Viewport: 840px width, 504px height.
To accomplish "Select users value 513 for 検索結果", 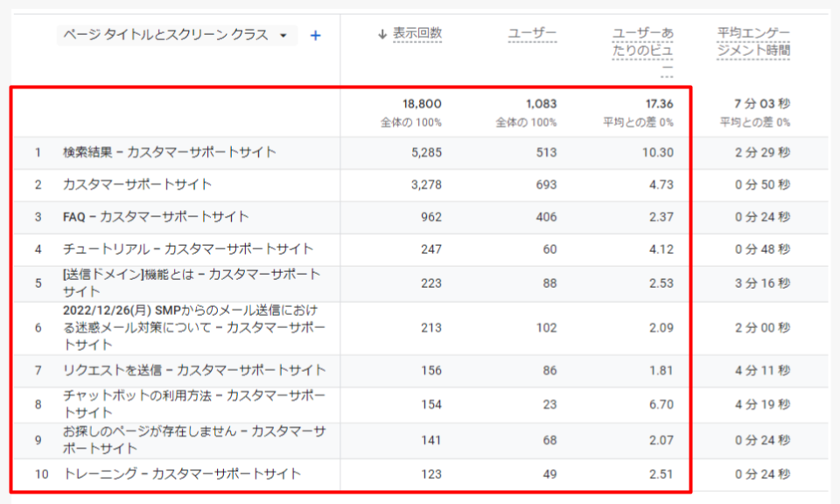I will pyautogui.click(x=546, y=152).
